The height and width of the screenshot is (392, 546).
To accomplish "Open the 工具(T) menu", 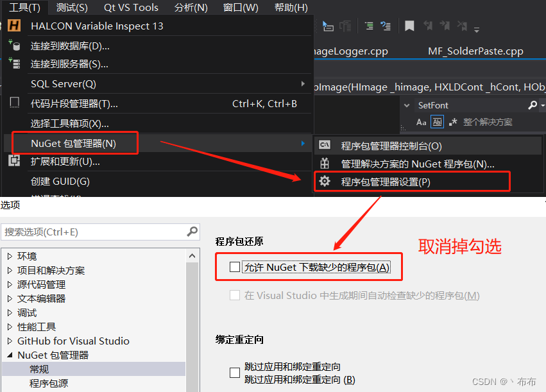I will pyautogui.click(x=24, y=7).
